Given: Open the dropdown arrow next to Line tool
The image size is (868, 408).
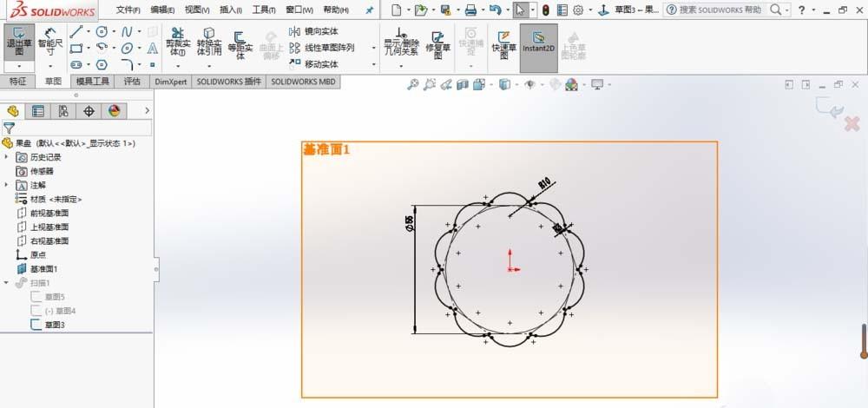Looking at the screenshot, I should 88,31.
